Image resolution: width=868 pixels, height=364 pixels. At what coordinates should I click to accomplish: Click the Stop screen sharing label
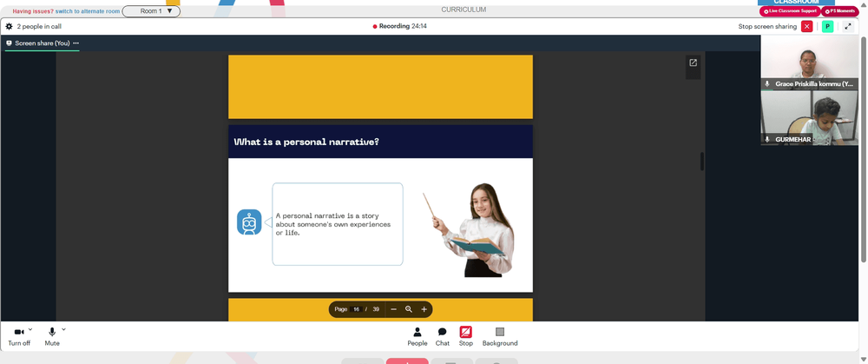point(767,27)
